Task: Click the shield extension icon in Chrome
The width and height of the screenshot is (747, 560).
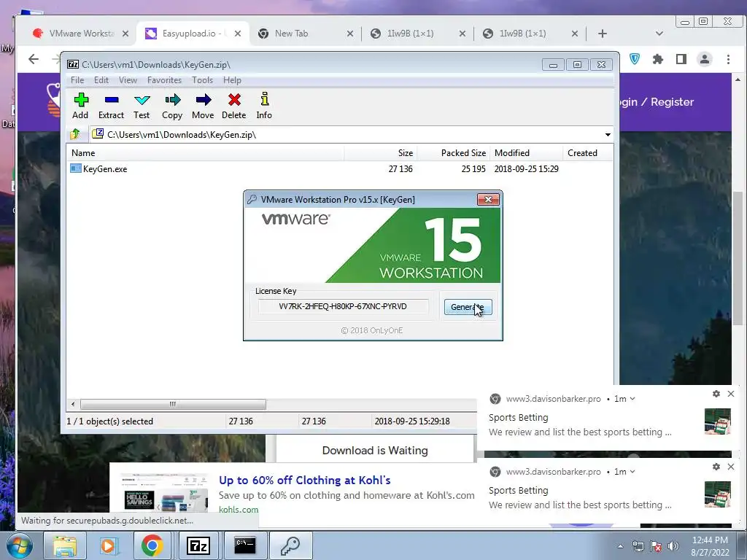Action: 635,59
